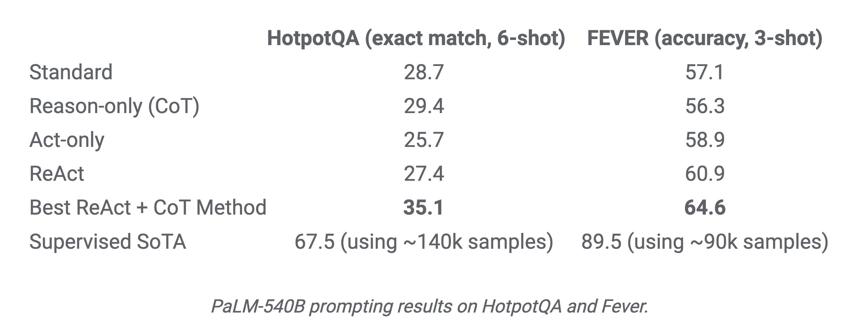This screenshot has width=868, height=328.
Task: Click the Standard HotpotQA value 28.7
Action: pos(424,72)
